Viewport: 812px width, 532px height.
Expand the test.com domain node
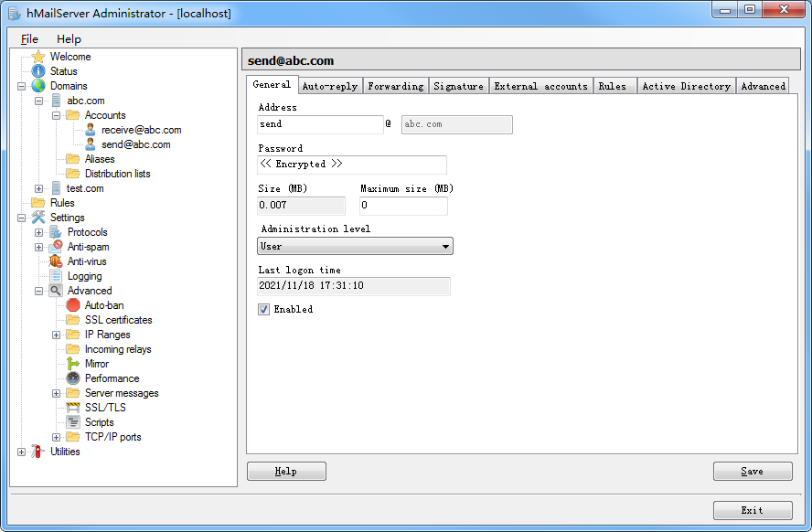(x=38, y=188)
